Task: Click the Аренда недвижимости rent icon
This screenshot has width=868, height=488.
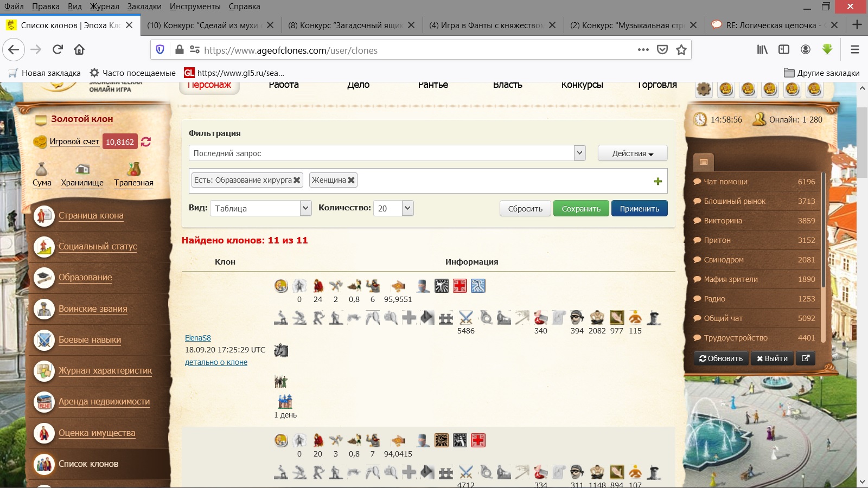Action: [x=44, y=402]
